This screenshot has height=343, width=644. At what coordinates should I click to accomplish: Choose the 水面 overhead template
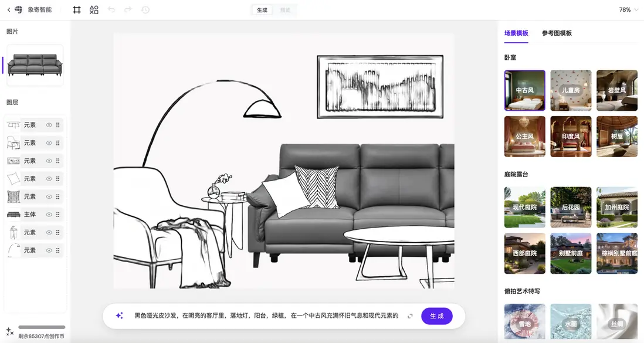571,322
